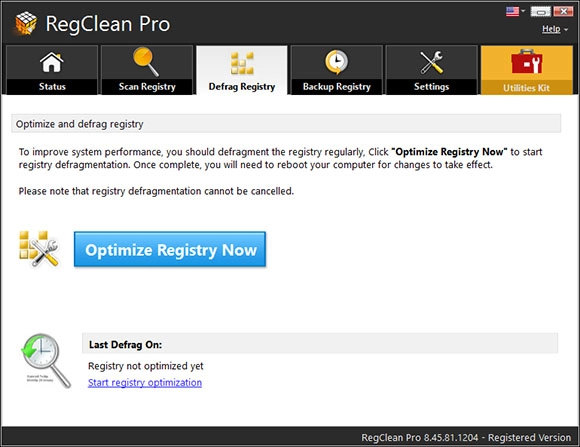Click the bold "Optimize Registry Now" phrase in description

pos(449,152)
